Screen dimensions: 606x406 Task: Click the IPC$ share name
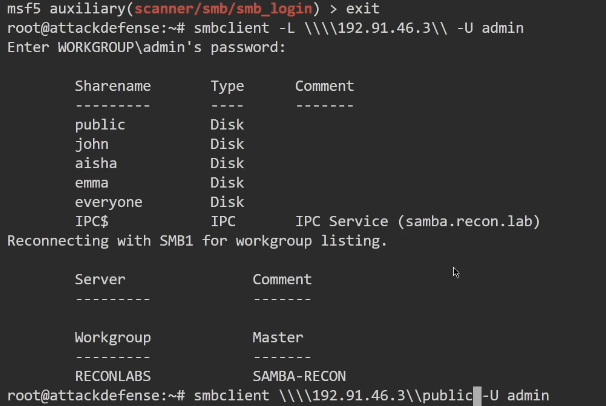(x=92, y=221)
